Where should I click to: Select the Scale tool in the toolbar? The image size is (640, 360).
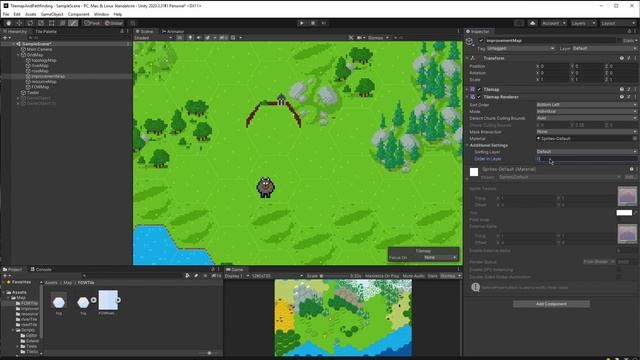pyautogui.click(x=41, y=23)
